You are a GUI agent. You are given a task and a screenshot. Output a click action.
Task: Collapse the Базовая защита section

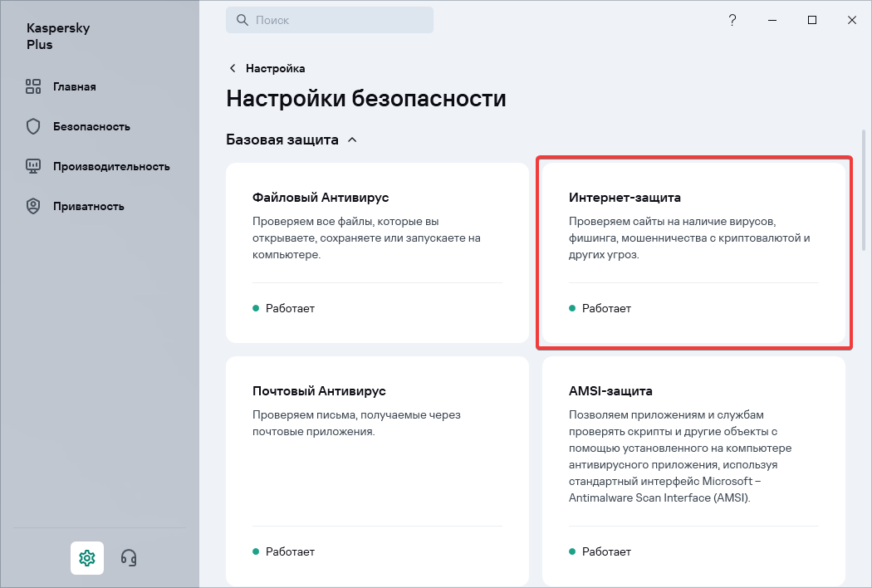point(352,140)
